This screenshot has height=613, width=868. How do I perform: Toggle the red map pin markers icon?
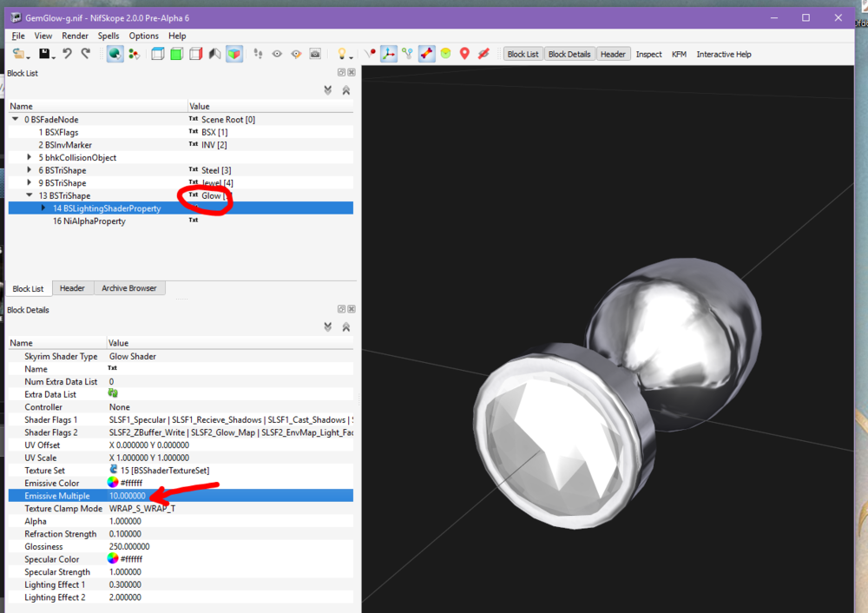tap(464, 54)
